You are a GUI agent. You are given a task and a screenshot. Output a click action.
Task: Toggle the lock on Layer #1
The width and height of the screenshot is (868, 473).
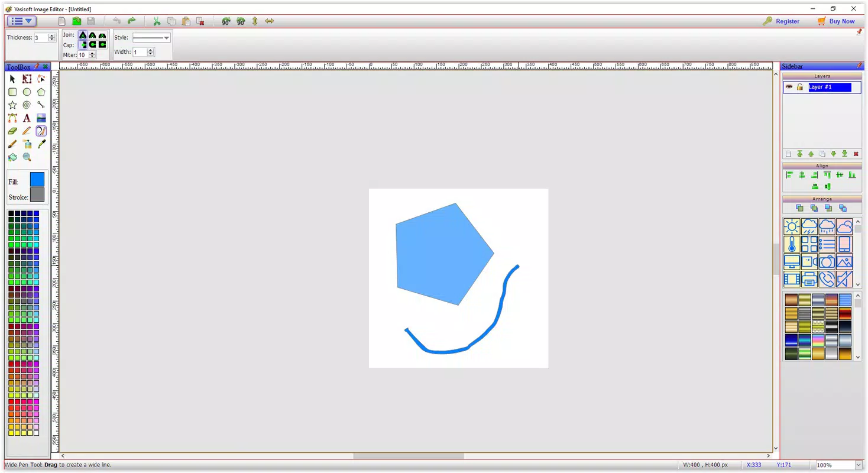point(800,87)
